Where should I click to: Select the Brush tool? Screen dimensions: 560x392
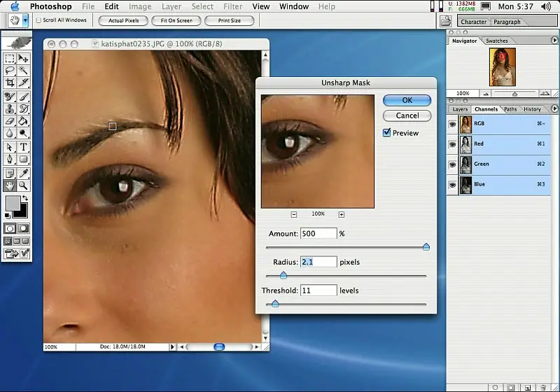click(x=23, y=97)
